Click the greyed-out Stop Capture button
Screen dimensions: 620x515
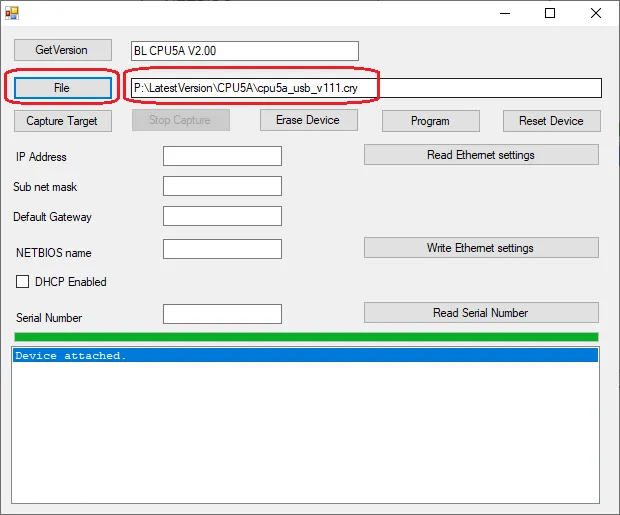pos(181,120)
